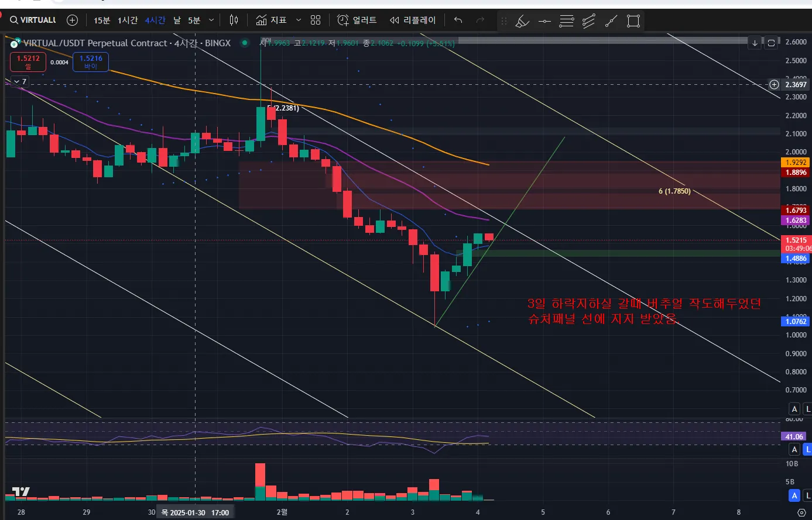Open symbol search for VIRTUALU

coord(33,20)
